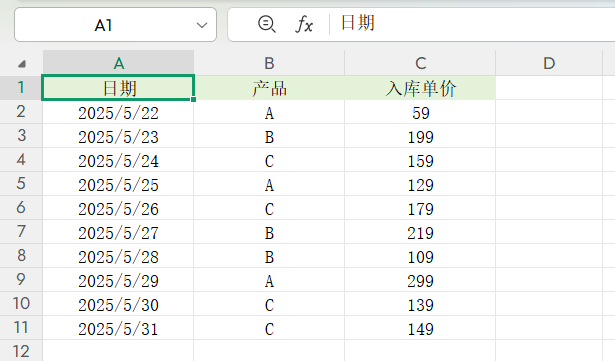
Task: Click the 日期 header cell
Action: tap(118, 88)
